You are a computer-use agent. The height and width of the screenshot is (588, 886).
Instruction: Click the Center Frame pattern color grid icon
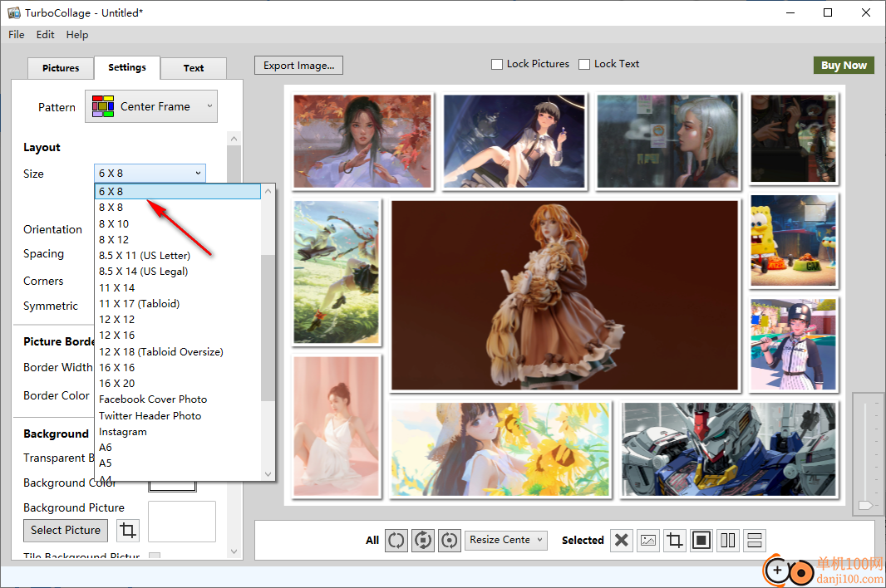pos(103,106)
